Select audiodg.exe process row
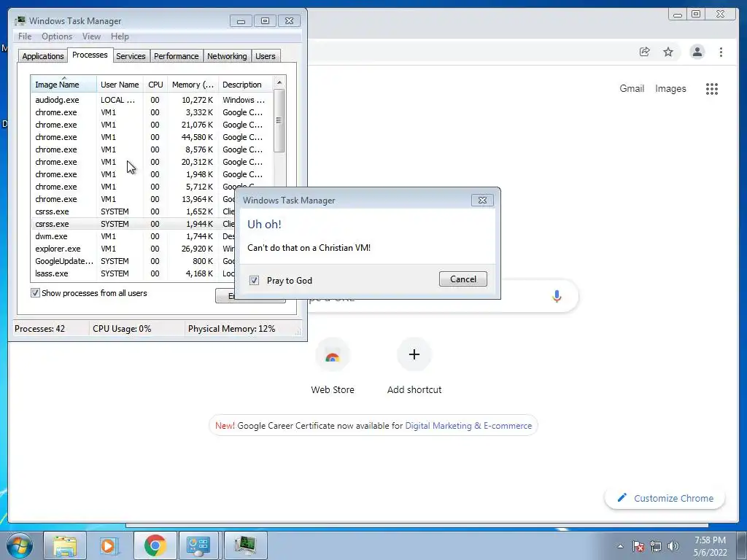The height and width of the screenshot is (560, 747). coord(152,100)
